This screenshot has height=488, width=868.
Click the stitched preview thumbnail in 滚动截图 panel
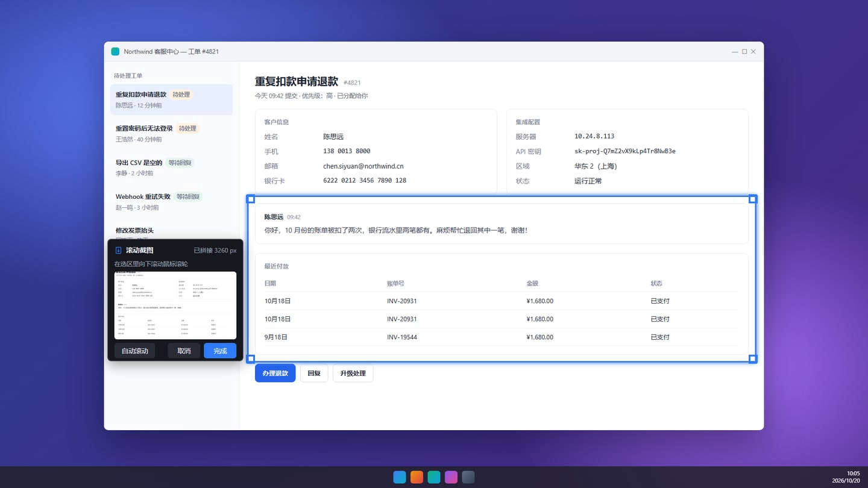175,305
